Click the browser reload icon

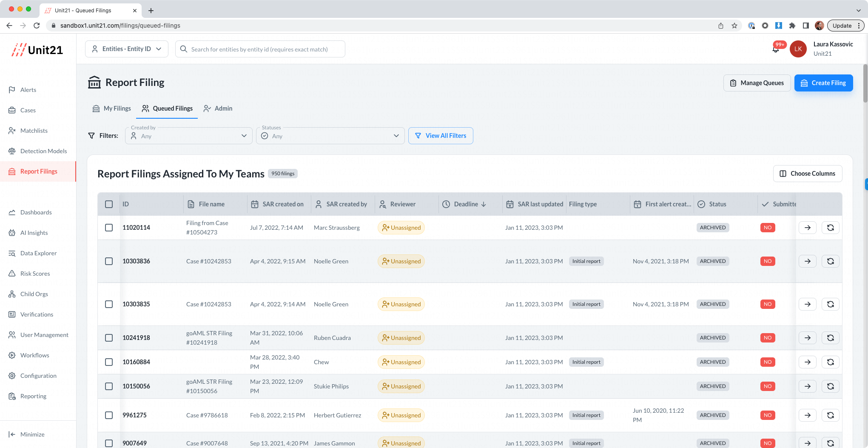tap(37, 26)
